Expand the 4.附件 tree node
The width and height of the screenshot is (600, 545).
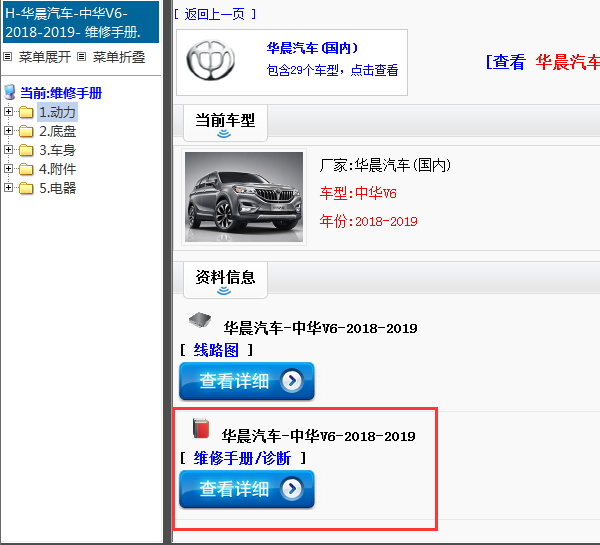pyautogui.click(x=8, y=168)
